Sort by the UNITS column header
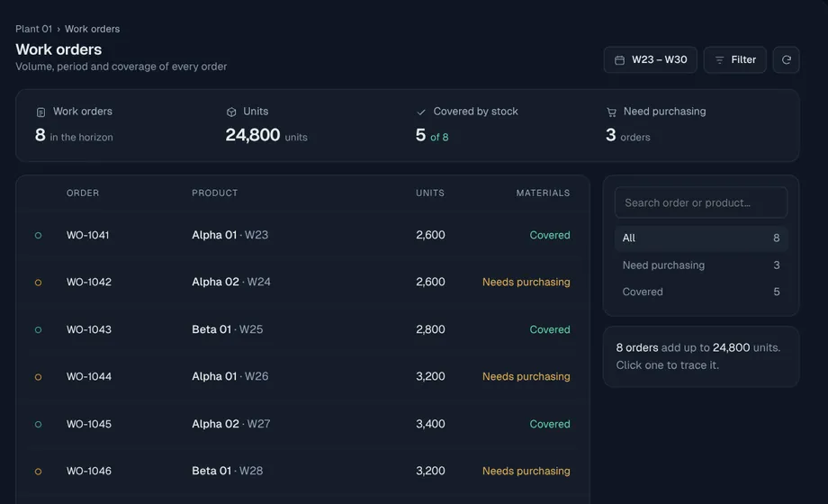Viewport: 828px width, 504px height. [x=430, y=193]
